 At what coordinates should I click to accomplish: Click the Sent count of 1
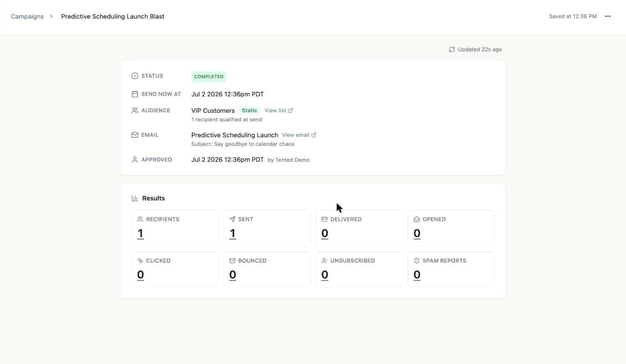pyautogui.click(x=233, y=233)
